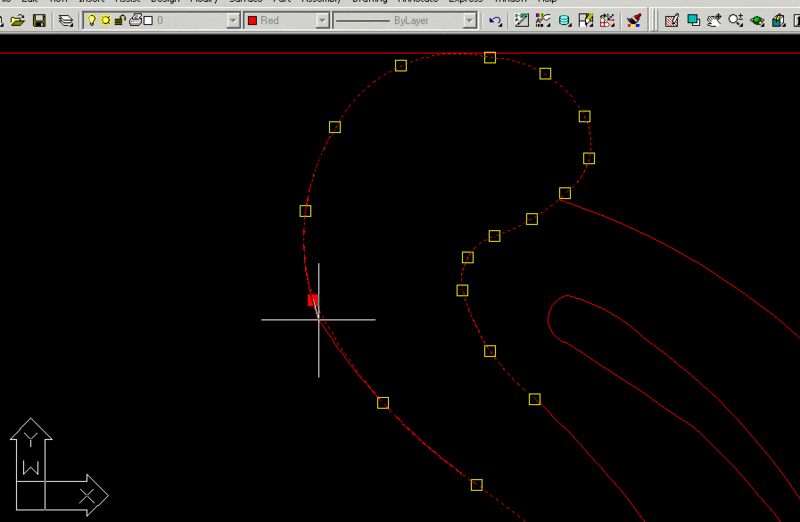Select the red hot grip on the spline
Image resolution: width=800 pixels, height=522 pixels.
tap(313, 300)
